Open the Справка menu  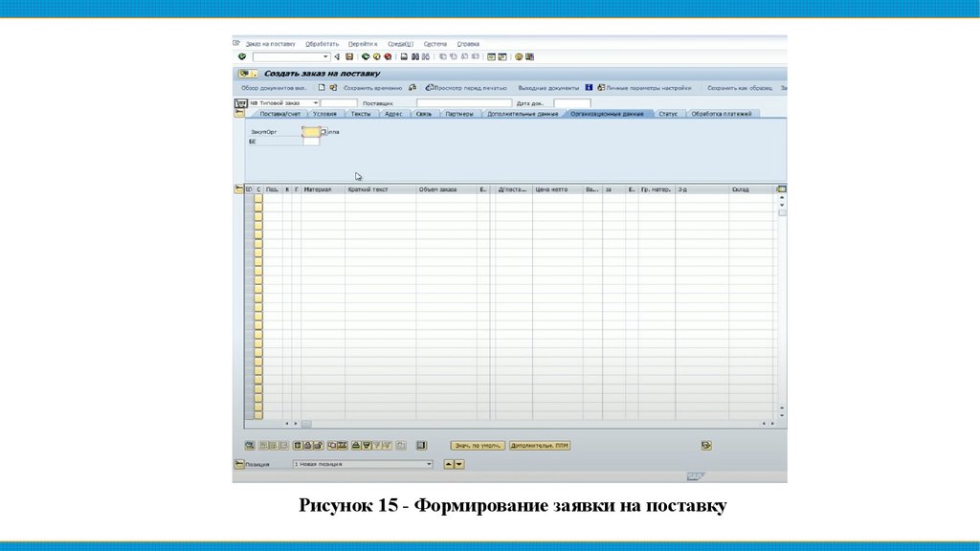468,44
